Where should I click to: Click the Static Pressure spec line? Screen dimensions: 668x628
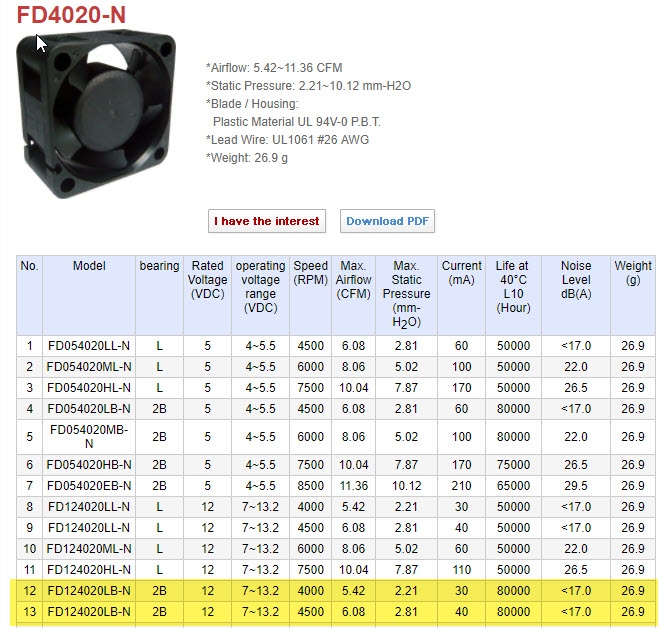point(308,86)
